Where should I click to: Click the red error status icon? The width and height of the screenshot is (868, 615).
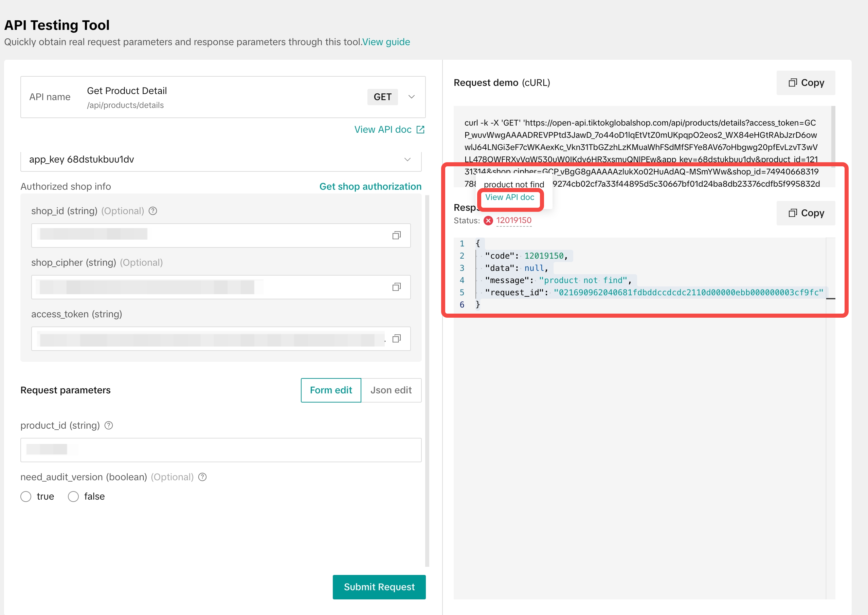click(x=488, y=220)
